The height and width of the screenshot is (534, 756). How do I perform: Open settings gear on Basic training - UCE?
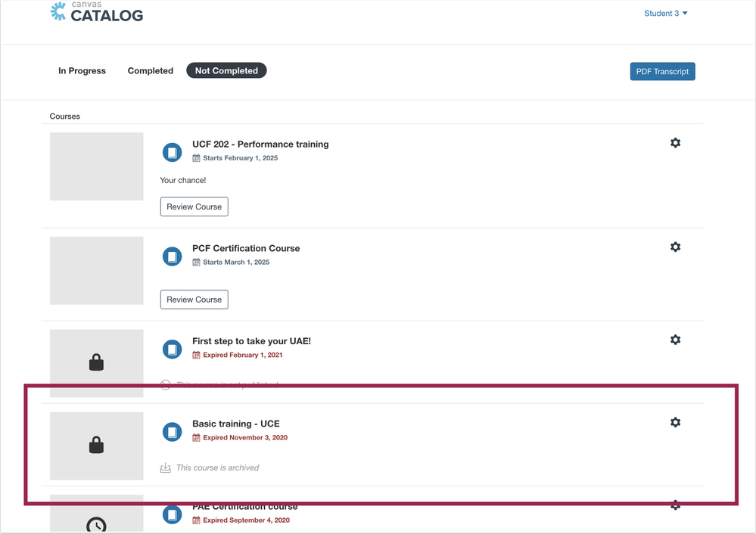pyautogui.click(x=675, y=422)
